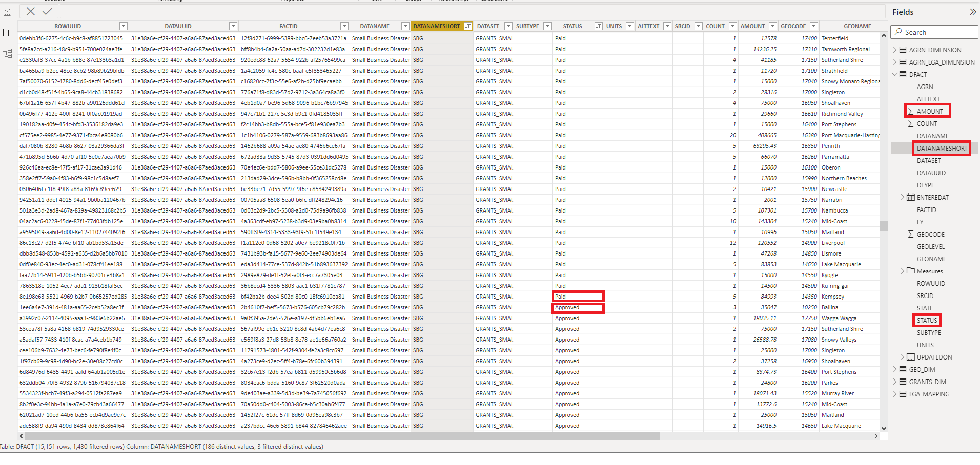Image resolution: width=980 pixels, height=465 pixels.
Task: Click the AGRN_DIMENSION table icon
Action: 903,50
